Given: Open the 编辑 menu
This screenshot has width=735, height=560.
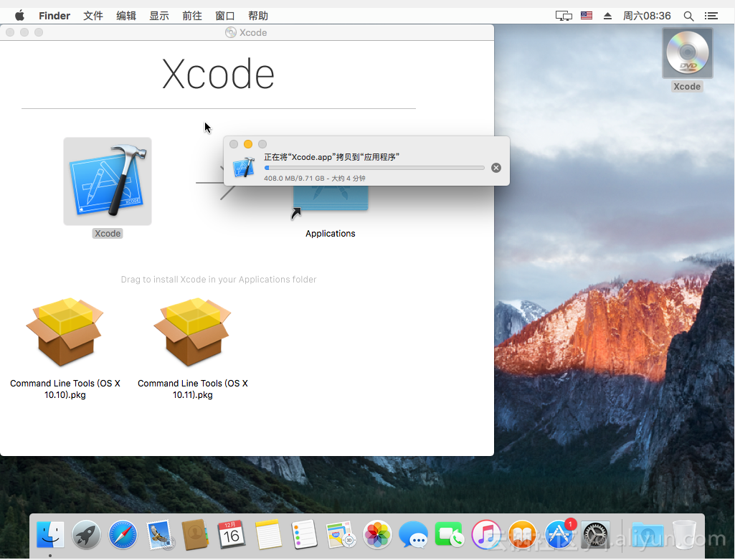Looking at the screenshot, I should tap(126, 16).
